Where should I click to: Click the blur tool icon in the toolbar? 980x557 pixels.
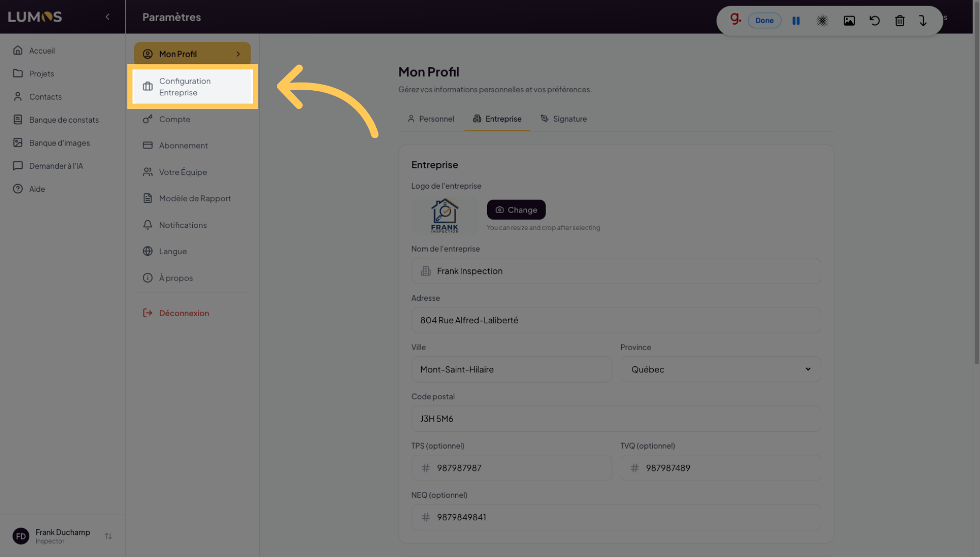tap(822, 21)
